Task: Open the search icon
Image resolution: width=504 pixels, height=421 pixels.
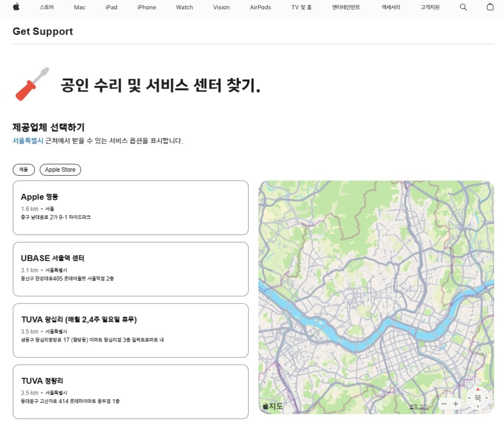Action: [x=463, y=7]
